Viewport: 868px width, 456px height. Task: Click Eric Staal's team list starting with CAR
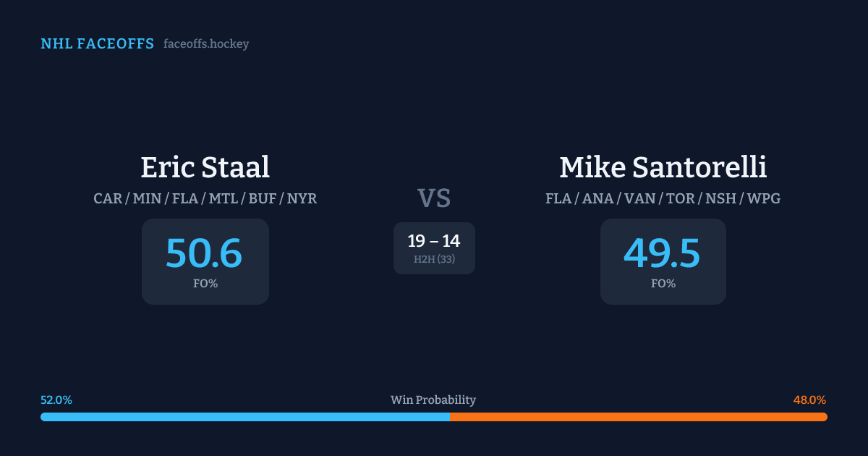(205, 198)
